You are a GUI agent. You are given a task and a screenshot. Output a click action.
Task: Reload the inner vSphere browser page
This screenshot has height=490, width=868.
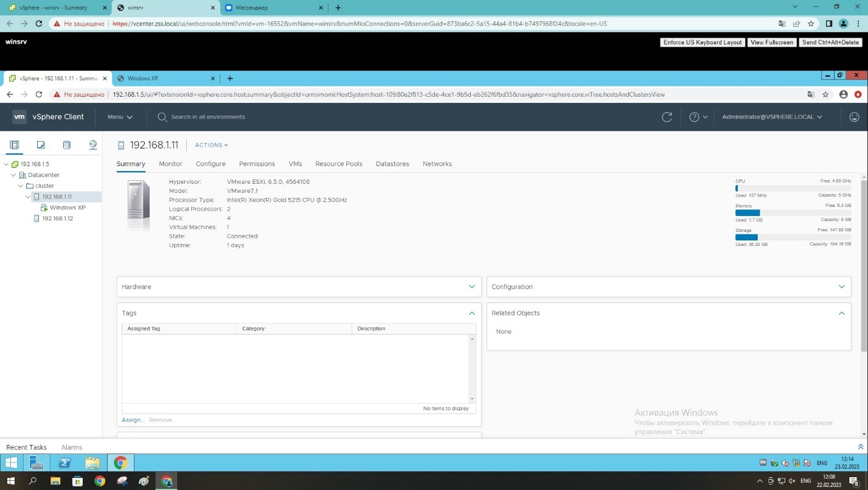(x=39, y=94)
